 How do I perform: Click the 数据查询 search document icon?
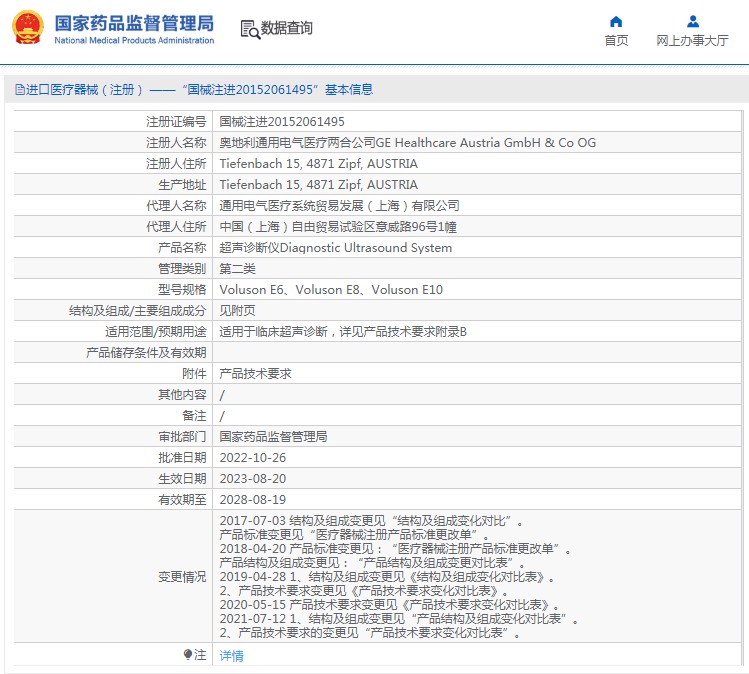point(249,29)
